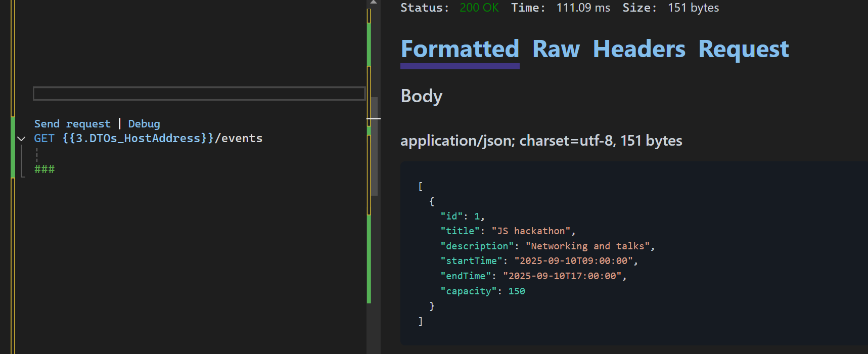This screenshot has width=868, height=354.
Task: Click the editor scrollbar up arrow
Action: (374, 3)
